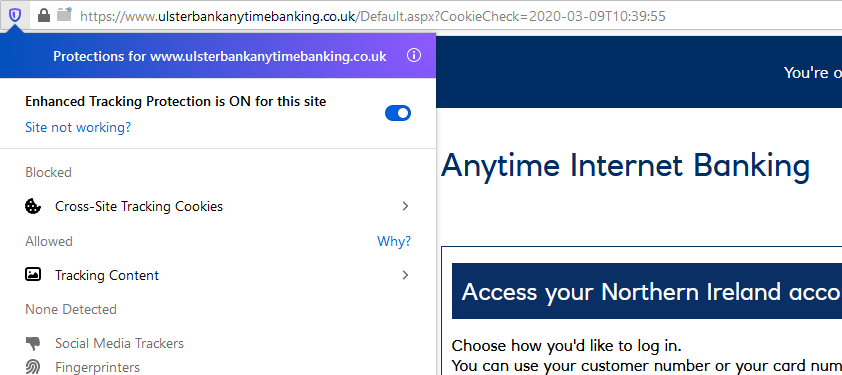
Task: Click the Anytime Internet Banking heading
Action: click(625, 165)
